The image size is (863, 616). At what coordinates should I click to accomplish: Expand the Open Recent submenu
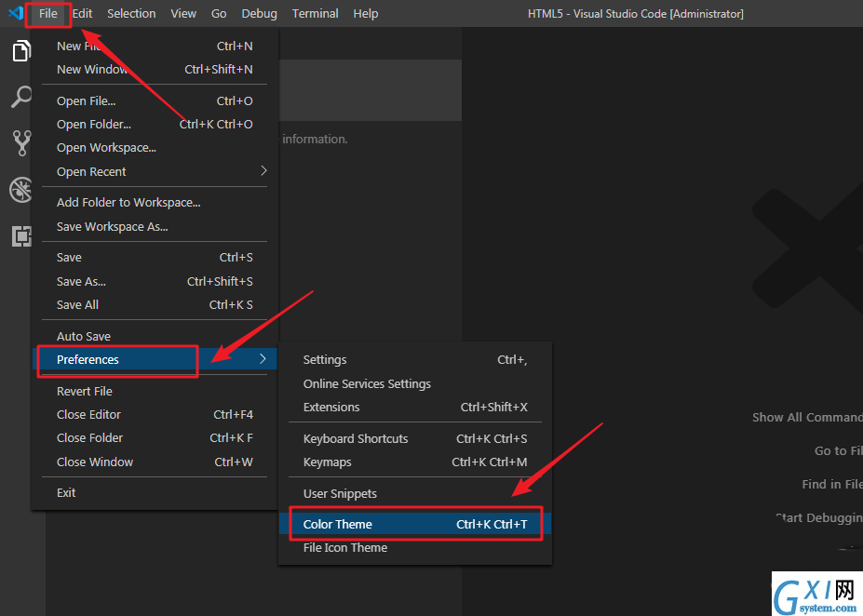[155, 171]
